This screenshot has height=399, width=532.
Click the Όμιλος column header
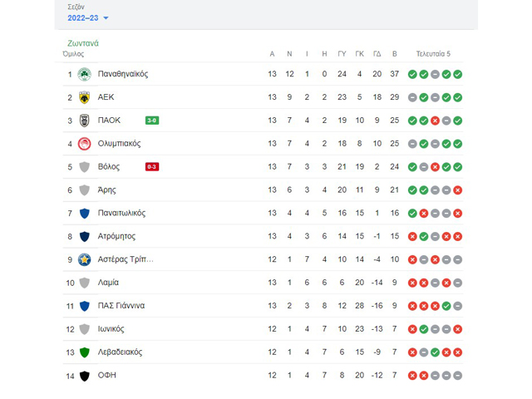(x=73, y=54)
